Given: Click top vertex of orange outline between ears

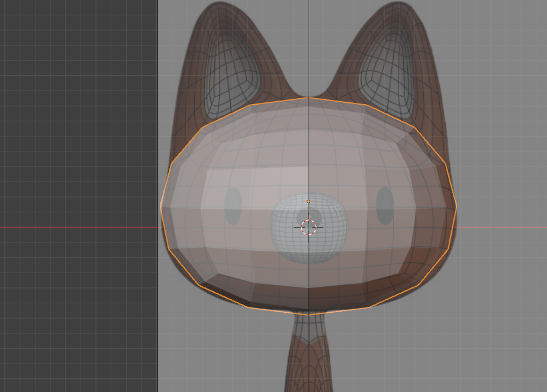Looking at the screenshot, I should pos(308,98).
